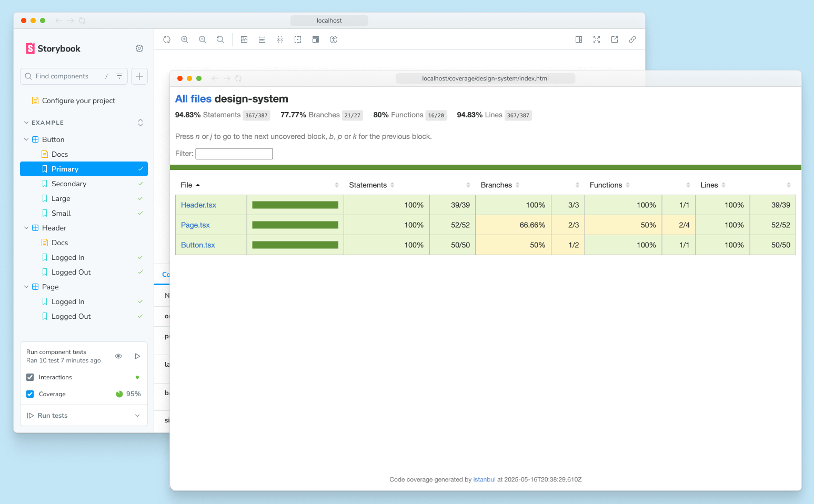Screen dimensions: 814x504
Task: Enable the Interactions test checkbox
Action: tap(30, 377)
